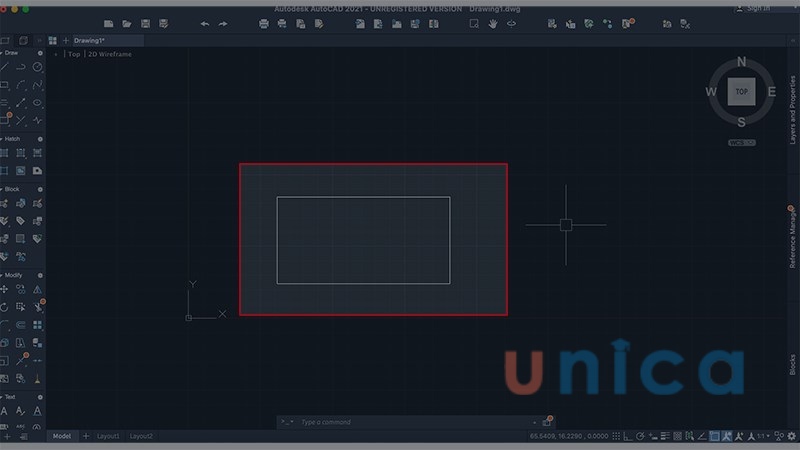Viewport: 800px width, 450px height.
Task: Toggle Polar tracking in status bar
Action: (x=640, y=436)
